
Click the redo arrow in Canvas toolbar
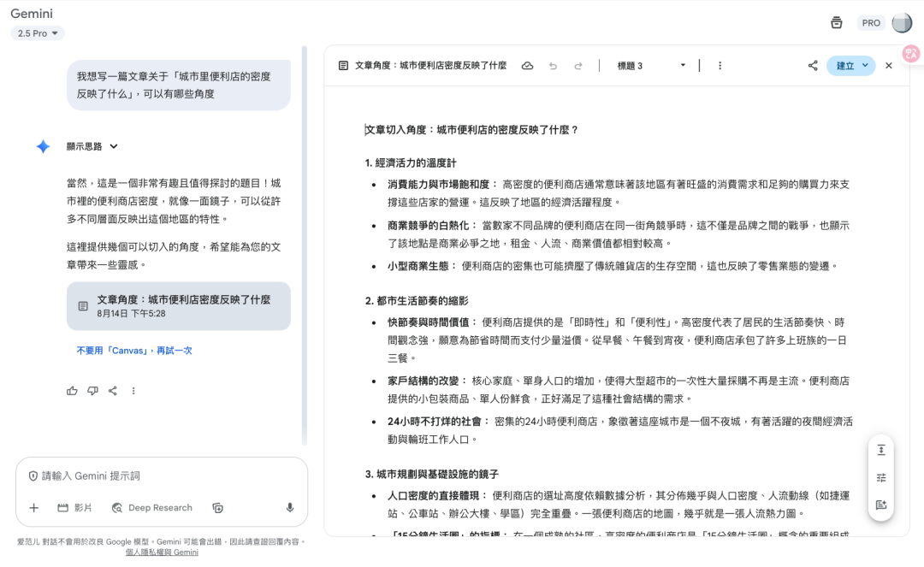pos(578,66)
